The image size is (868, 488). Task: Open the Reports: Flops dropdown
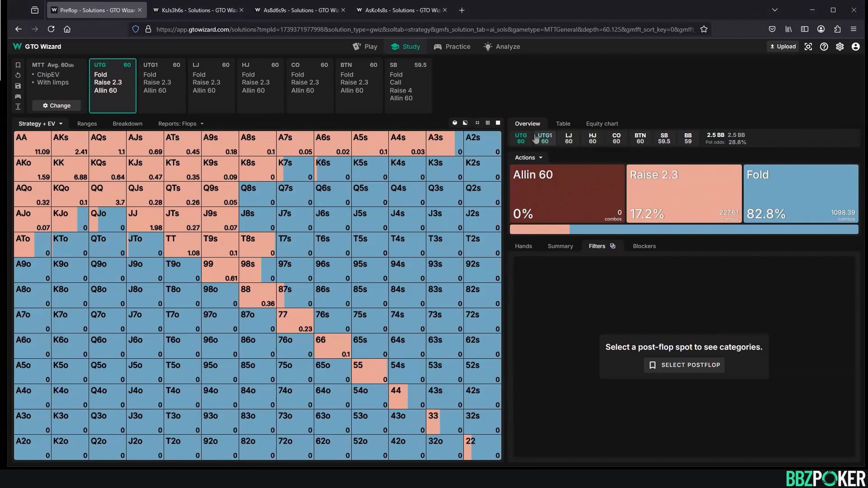[x=181, y=123]
